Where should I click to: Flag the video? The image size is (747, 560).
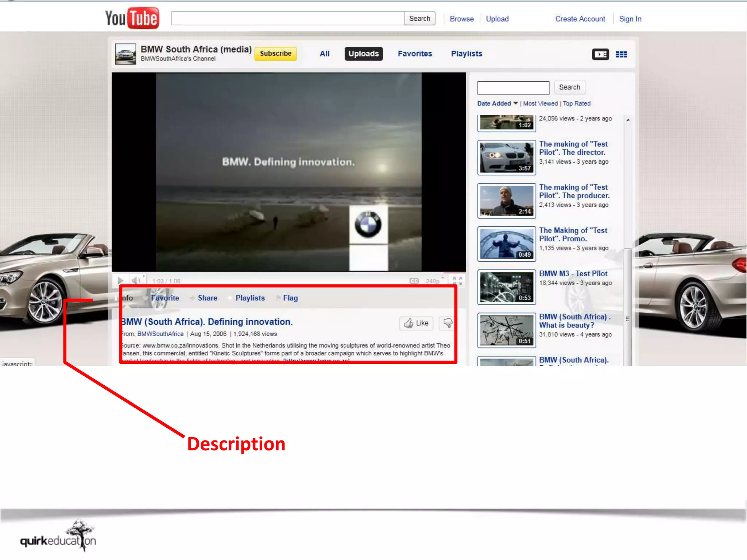(x=290, y=298)
